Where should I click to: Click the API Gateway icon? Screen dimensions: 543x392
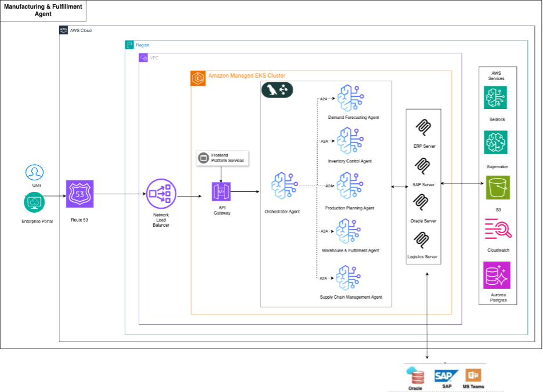click(221, 191)
